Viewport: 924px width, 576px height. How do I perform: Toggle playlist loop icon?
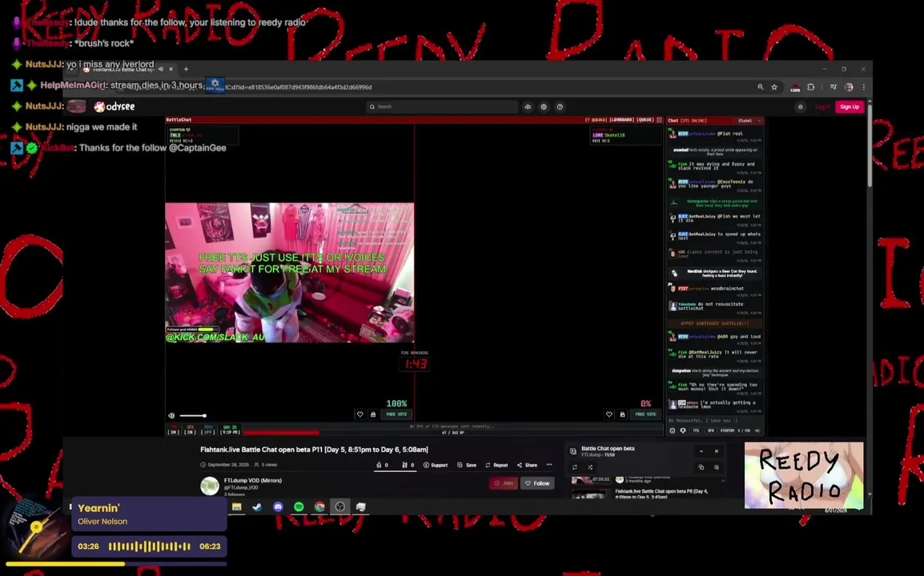(575, 467)
